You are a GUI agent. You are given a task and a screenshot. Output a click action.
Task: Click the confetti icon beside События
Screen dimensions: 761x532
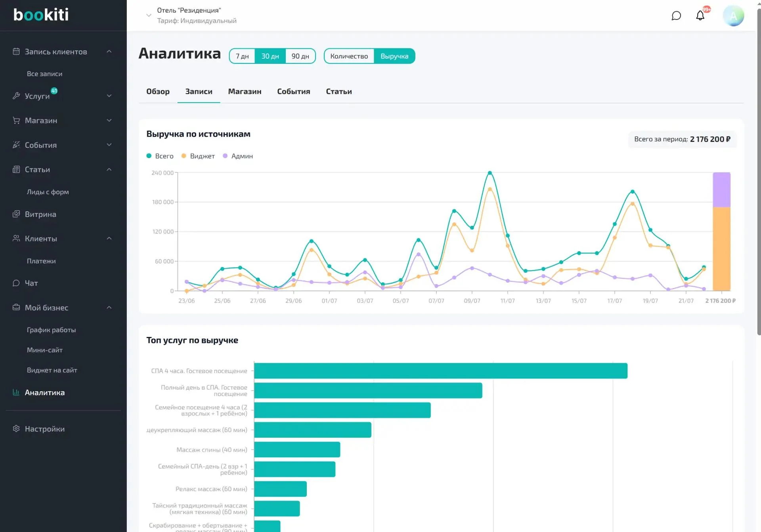(x=16, y=145)
